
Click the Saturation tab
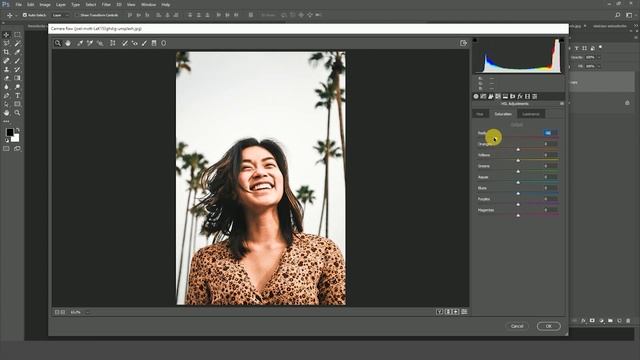click(503, 114)
